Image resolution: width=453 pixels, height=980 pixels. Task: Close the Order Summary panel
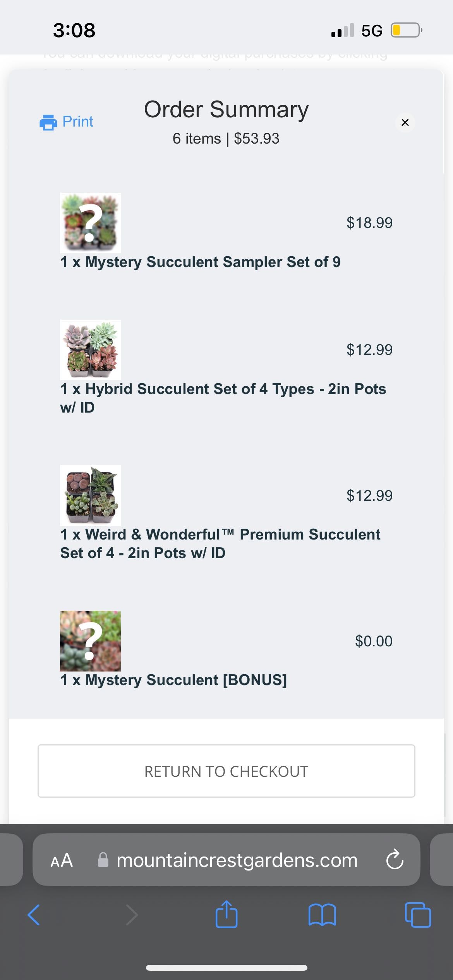click(405, 122)
